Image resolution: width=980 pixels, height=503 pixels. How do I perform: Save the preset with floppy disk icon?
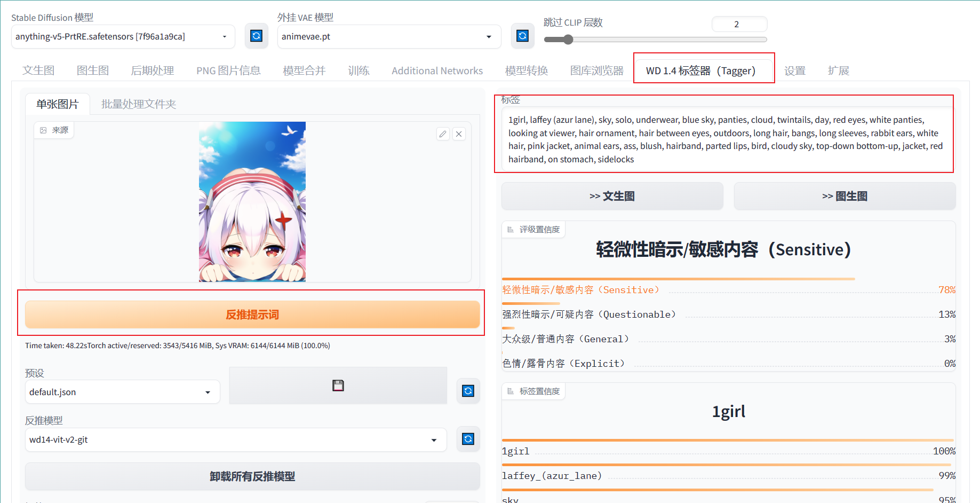click(338, 386)
